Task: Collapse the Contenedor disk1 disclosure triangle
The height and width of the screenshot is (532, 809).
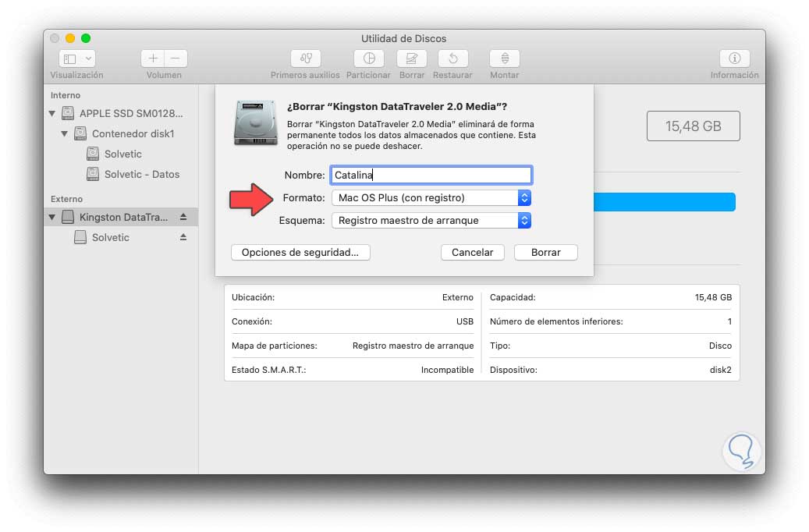Action: pos(65,133)
